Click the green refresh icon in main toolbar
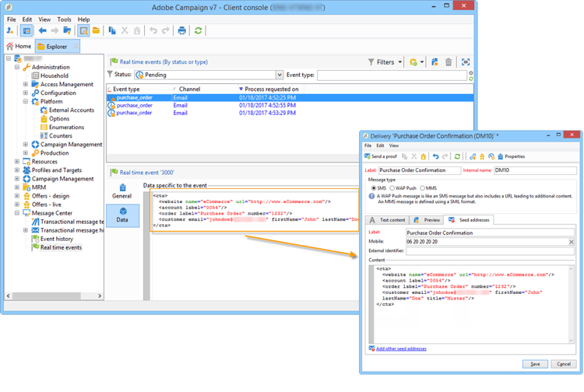Viewport: 584px width, 392px height. click(x=199, y=31)
